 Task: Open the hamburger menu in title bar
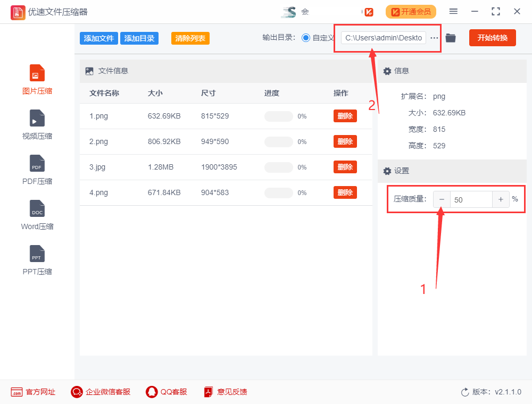click(x=453, y=12)
